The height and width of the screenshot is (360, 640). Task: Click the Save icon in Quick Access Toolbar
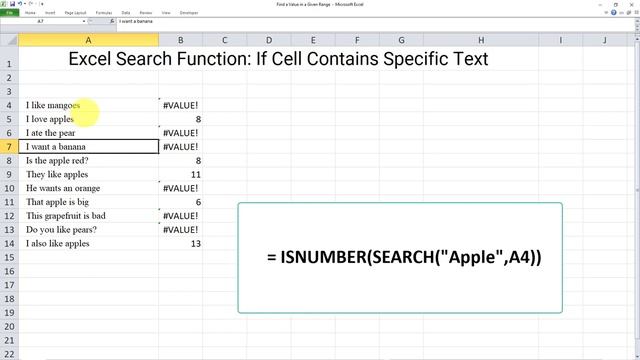[x=12, y=4]
